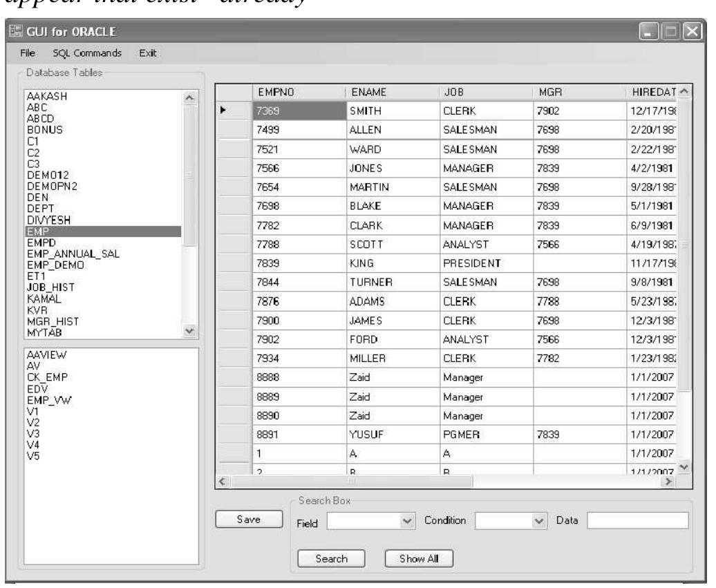Select DEMOPN2 in the tables list

pyautogui.click(x=52, y=187)
